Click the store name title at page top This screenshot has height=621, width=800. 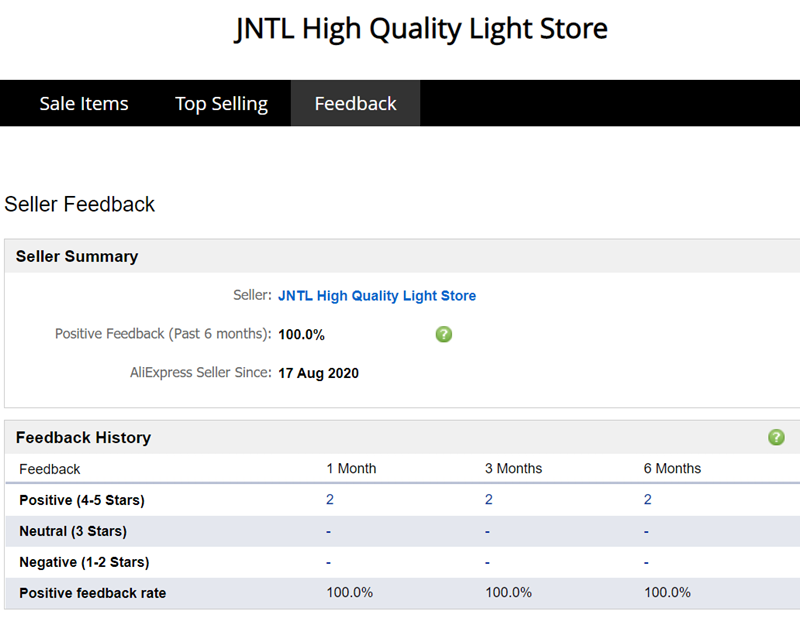tap(421, 29)
